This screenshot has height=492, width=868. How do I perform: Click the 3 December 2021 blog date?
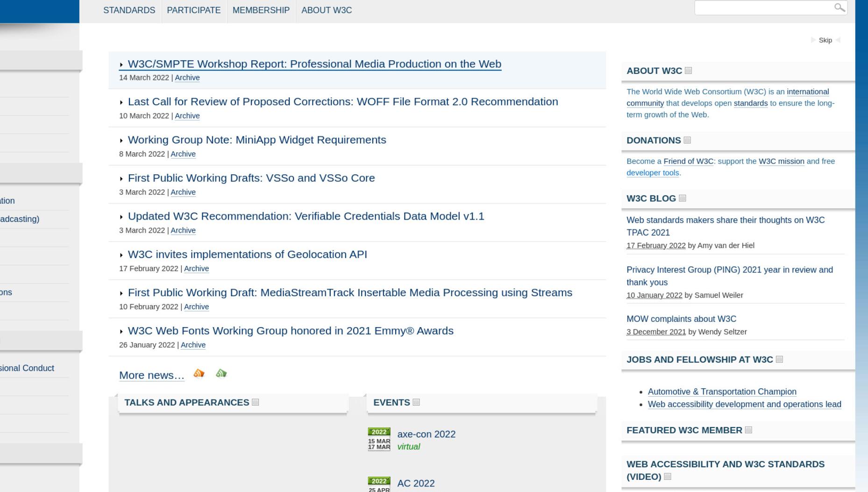pos(656,332)
